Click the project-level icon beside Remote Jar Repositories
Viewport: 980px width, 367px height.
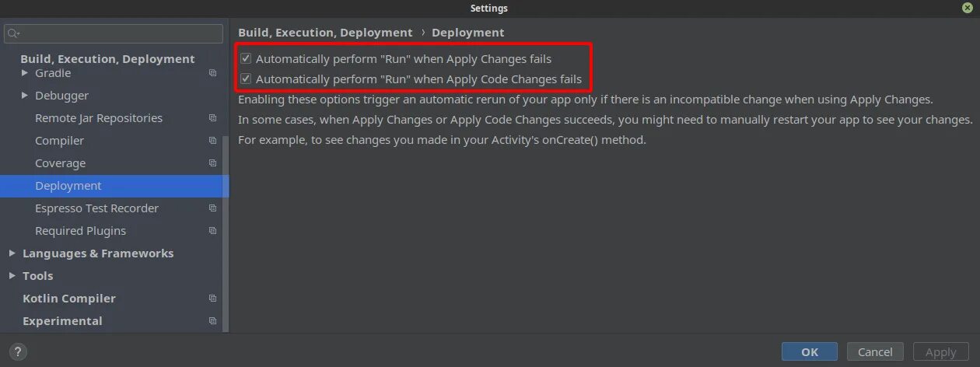[212, 118]
